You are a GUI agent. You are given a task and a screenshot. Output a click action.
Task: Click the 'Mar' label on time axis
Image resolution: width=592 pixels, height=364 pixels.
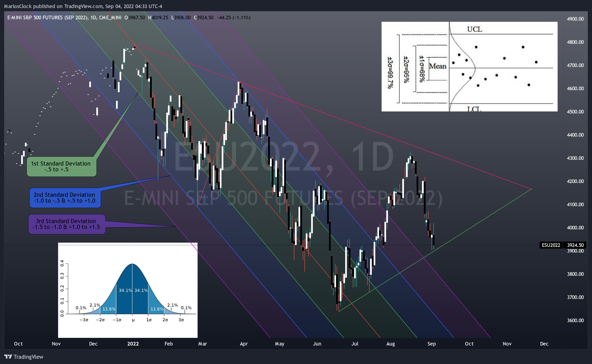tap(202, 344)
